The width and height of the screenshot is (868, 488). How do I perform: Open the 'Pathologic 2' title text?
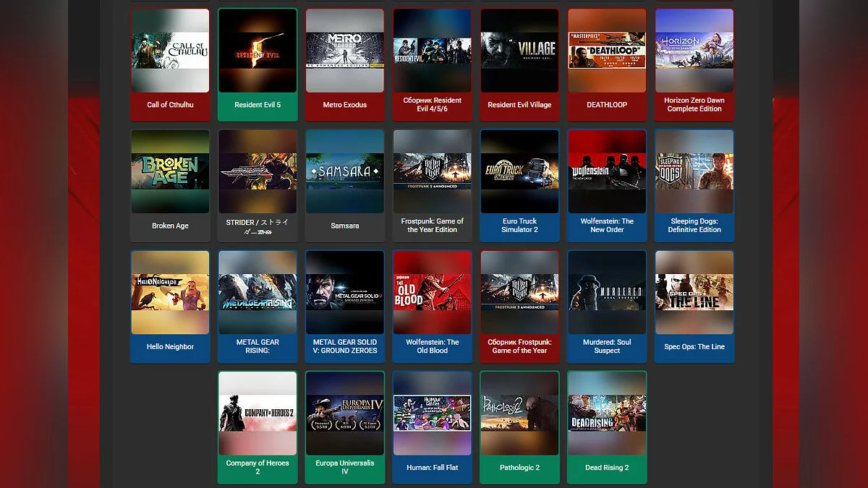click(x=519, y=467)
